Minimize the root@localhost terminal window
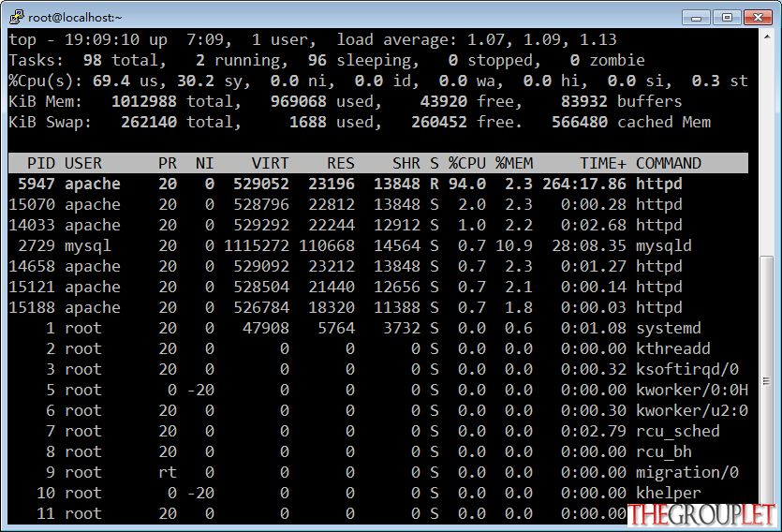 (x=696, y=18)
